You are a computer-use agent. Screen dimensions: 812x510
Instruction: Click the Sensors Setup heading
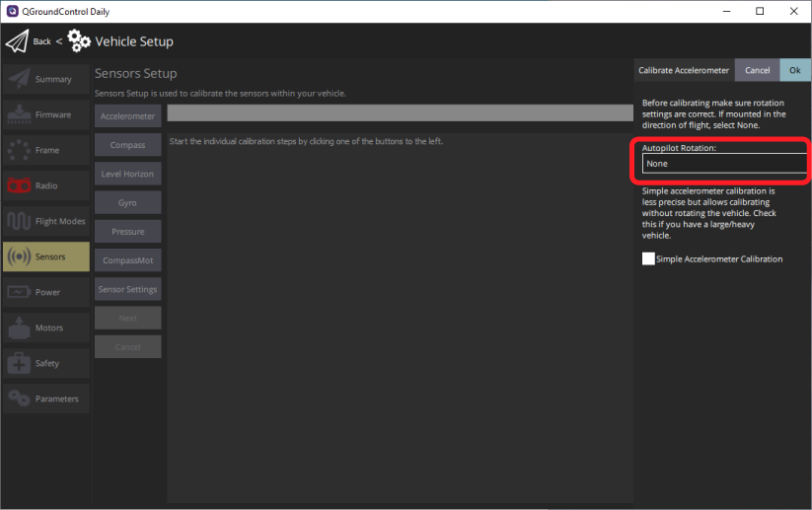click(136, 74)
